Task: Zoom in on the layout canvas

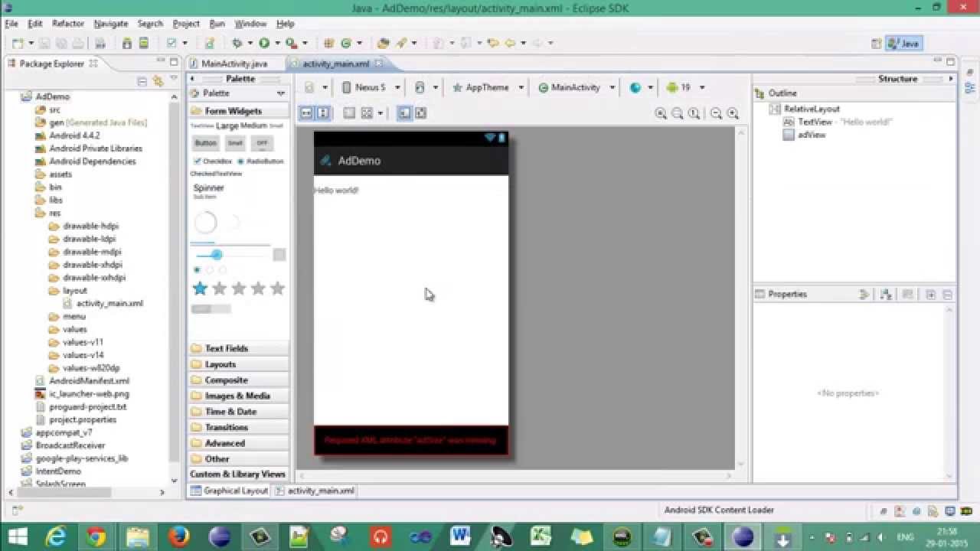Action: tap(733, 113)
